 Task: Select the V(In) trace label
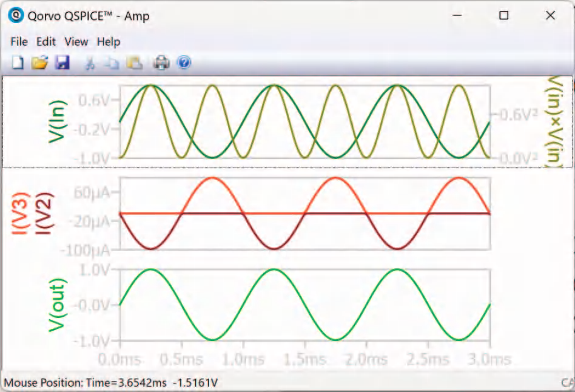point(58,121)
